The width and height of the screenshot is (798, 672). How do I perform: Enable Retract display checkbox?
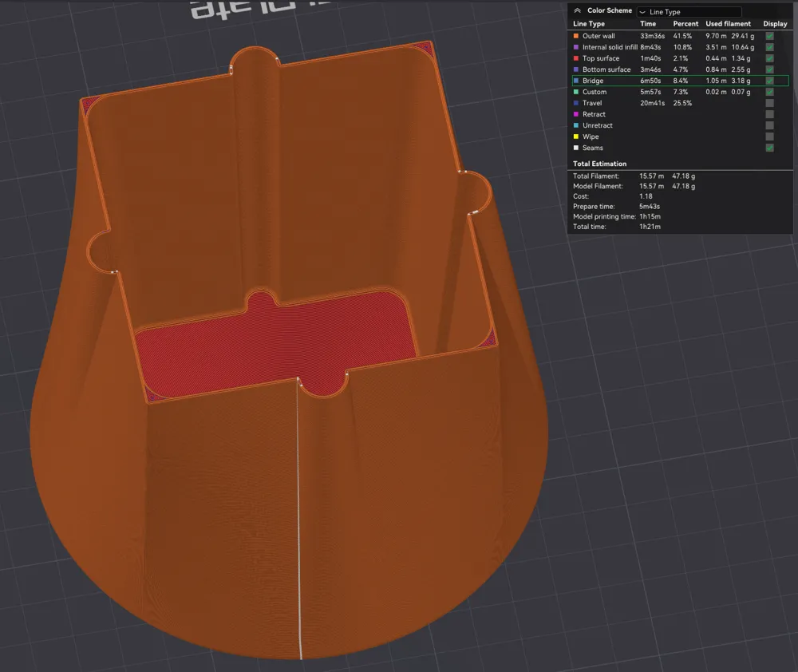(769, 114)
